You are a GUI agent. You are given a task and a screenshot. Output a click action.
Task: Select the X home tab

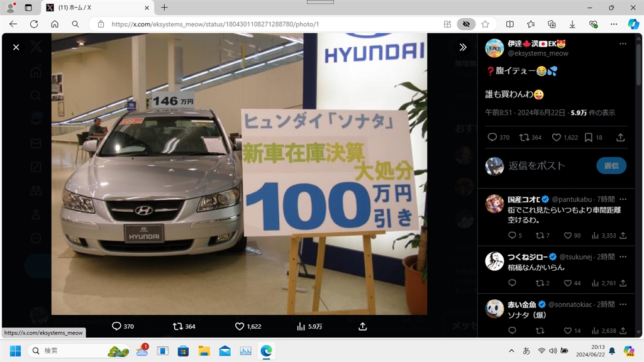(x=97, y=8)
